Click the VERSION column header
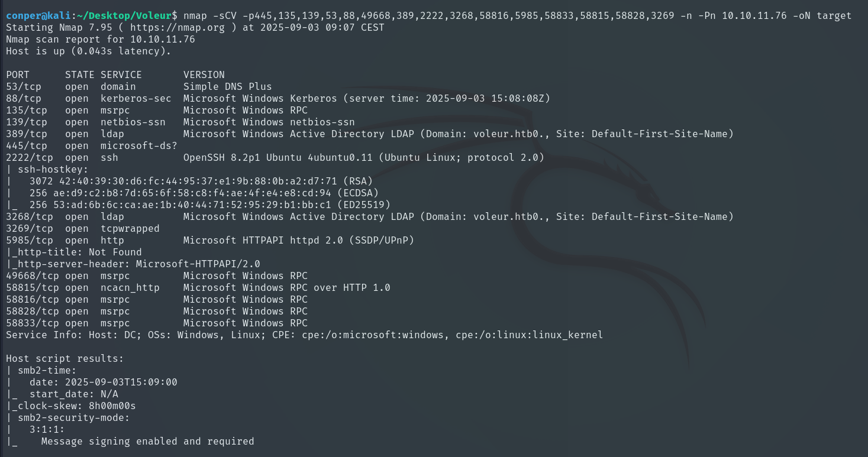The image size is (868, 457). [204, 74]
